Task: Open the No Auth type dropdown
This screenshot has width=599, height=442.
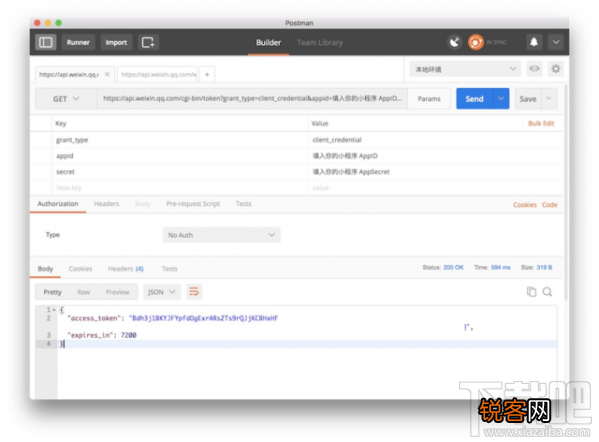Action: click(x=222, y=235)
